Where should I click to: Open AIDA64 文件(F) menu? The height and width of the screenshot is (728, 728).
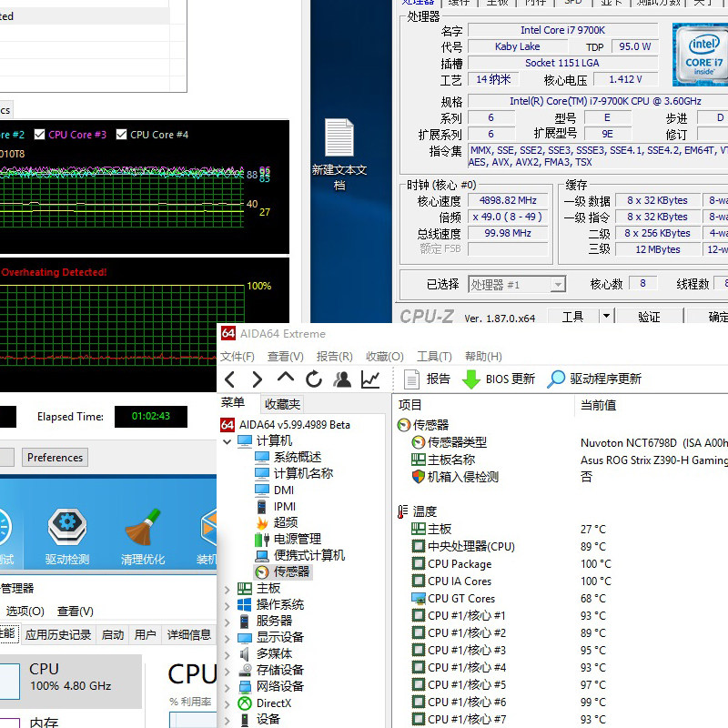pos(238,357)
